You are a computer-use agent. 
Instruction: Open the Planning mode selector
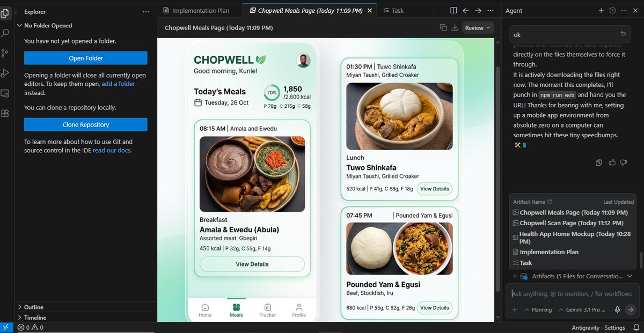[538, 310]
